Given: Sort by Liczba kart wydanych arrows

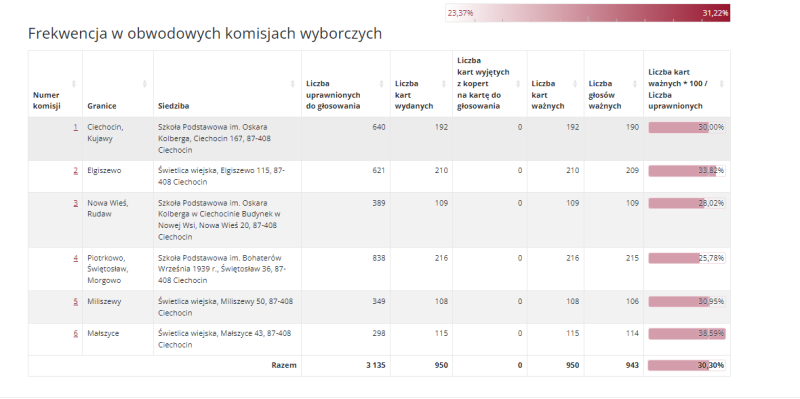Looking at the screenshot, I should tap(443, 84).
